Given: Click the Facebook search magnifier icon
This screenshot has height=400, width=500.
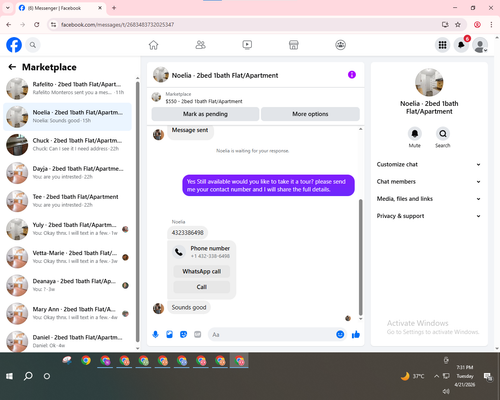Looking at the screenshot, I should pos(33,45).
